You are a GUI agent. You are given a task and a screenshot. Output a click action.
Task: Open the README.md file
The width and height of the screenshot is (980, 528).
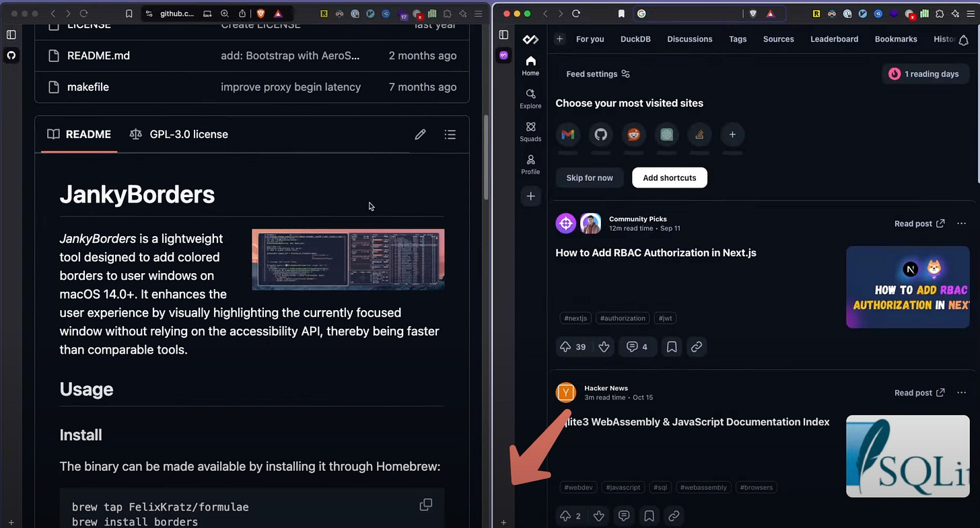tap(98, 56)
